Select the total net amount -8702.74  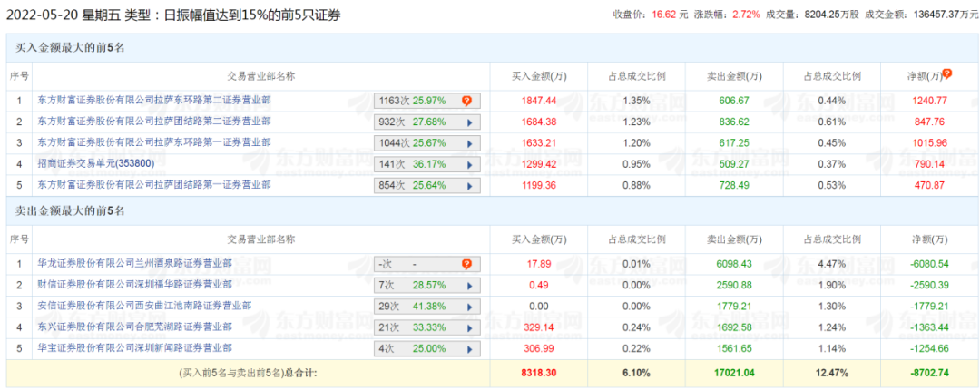coord(930,374)
